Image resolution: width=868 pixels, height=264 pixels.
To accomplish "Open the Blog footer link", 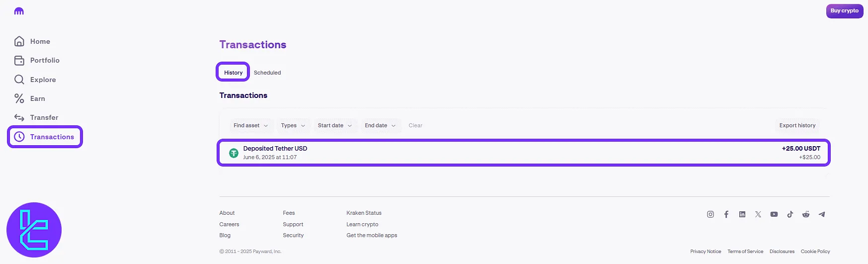I will point(225,235).
